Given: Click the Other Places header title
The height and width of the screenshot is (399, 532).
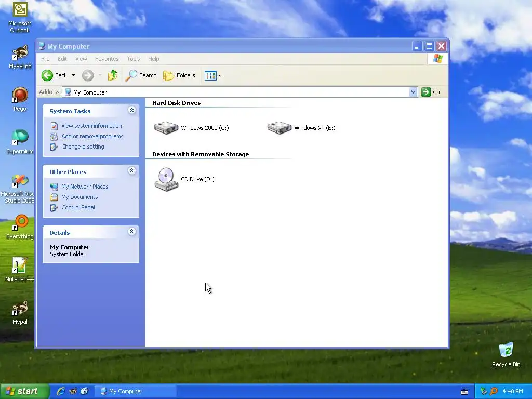Looking at the screenshot, I should click(x=68, y=172).
